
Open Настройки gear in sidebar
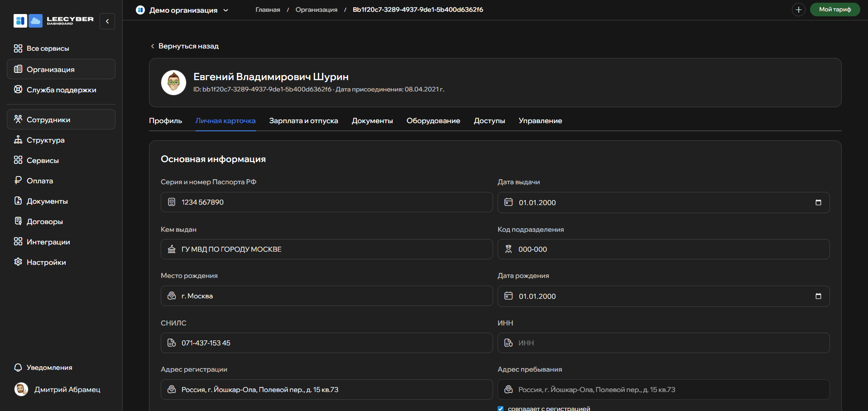(x=46, y=262)
